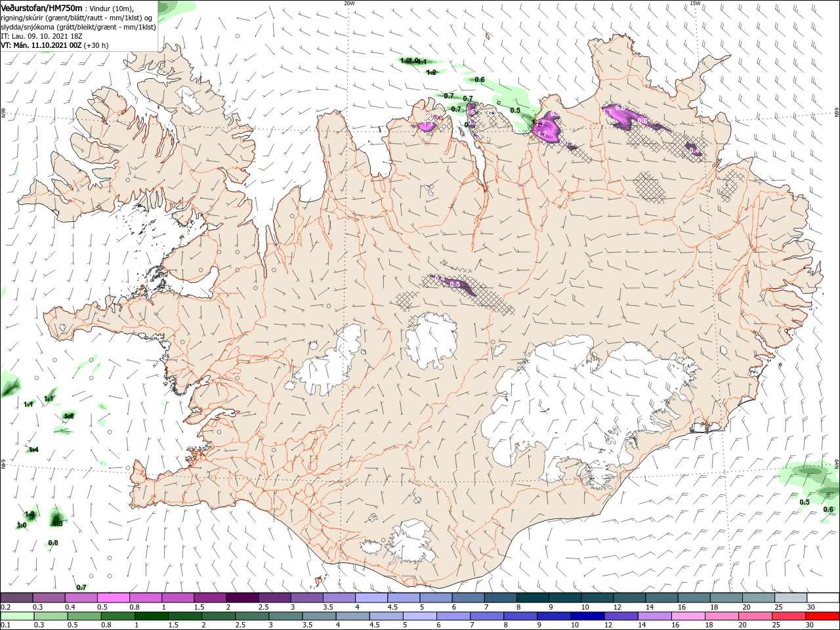The width and height of the screenshot is (840, 630).
Task: Pick the pale gray upper-bar swatch from 25 to 30
Action: [x=791, y=598]
